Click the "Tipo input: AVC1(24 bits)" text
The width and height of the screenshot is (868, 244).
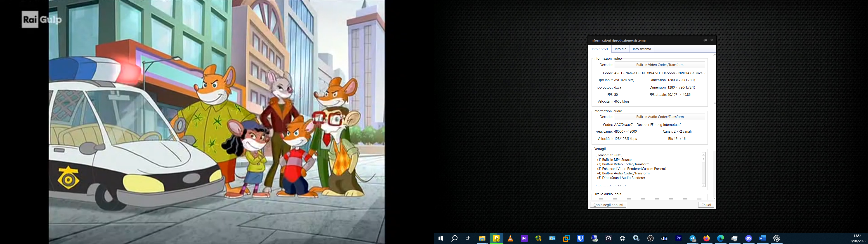click(616, 80)
